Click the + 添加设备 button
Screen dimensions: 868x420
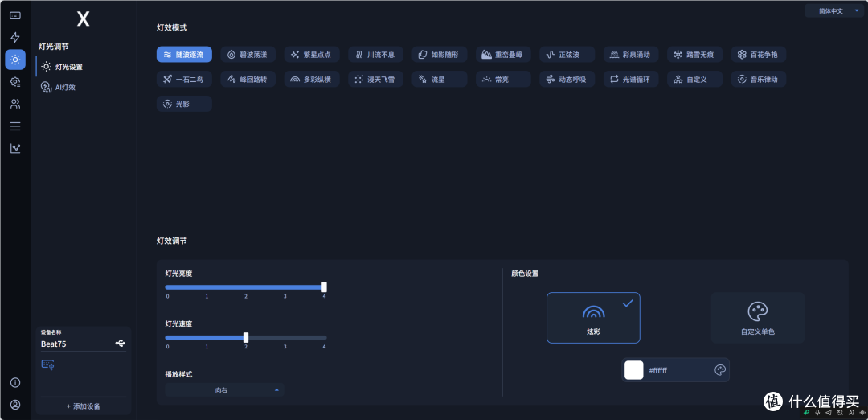[84, 406]
